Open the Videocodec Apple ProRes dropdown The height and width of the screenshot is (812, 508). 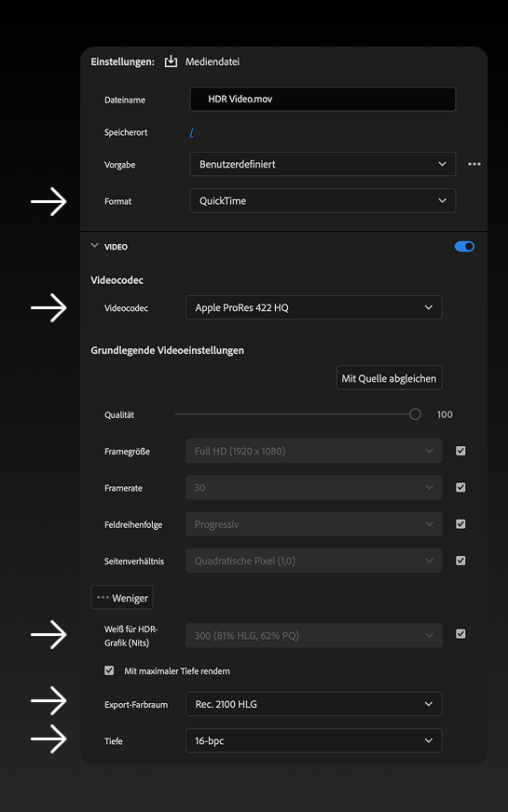point(313,307)
